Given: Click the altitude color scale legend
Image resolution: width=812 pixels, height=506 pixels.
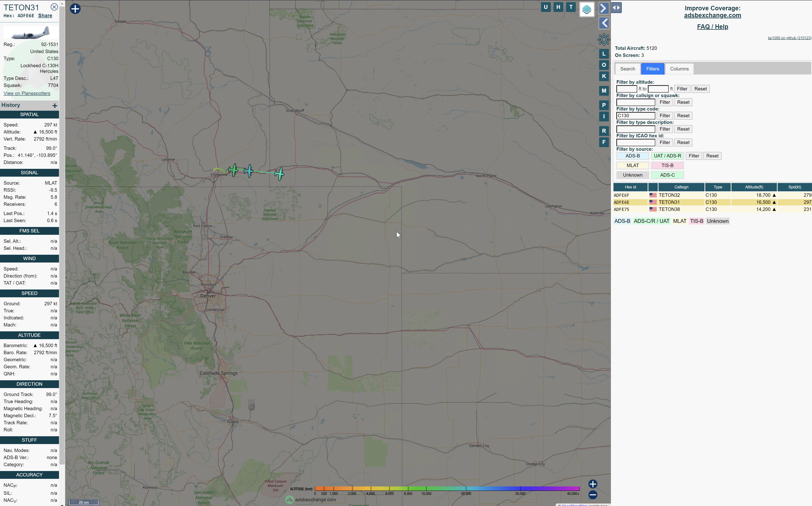Looking at the screenshot, I should (x=447, y=489).
